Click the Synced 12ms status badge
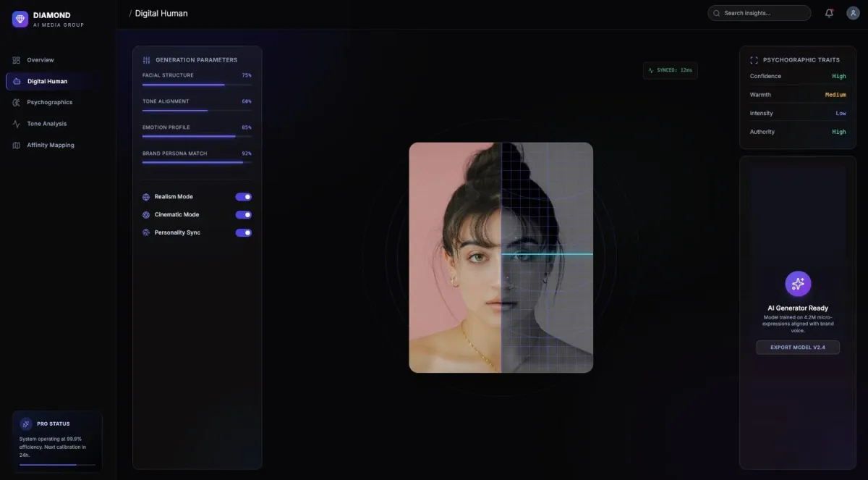This screenshot has height=480, width=868. [x=671, y=70]
